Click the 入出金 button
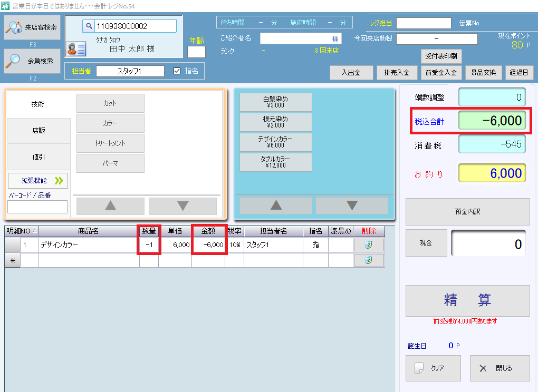The width and height of the screenshot is (538, 392). pos(351,73)
